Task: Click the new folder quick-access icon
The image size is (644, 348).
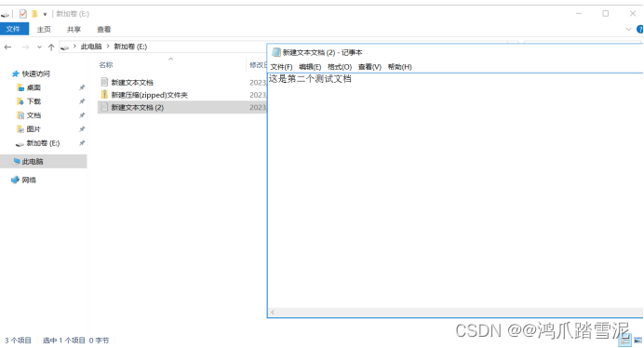Action: 35,14
